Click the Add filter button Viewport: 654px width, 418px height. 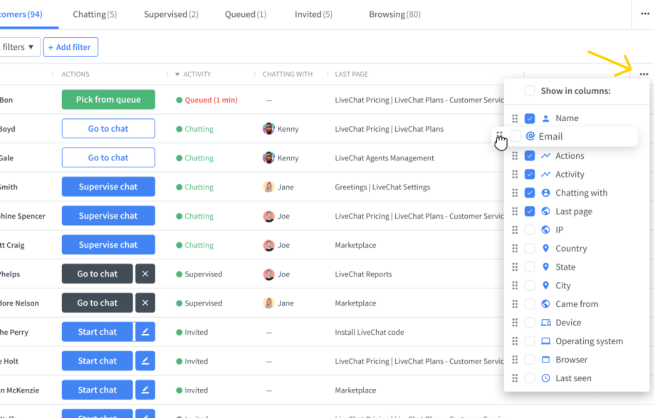[x=70, y=47]
